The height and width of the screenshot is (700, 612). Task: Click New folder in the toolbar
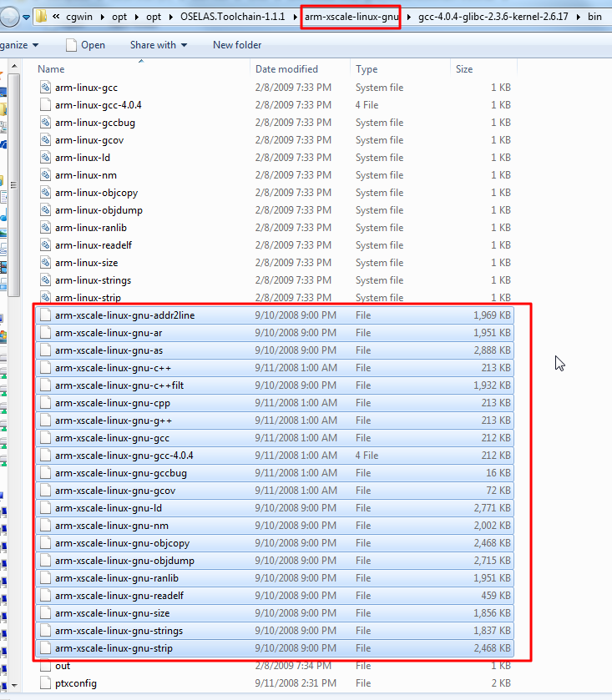coord(237,45)
